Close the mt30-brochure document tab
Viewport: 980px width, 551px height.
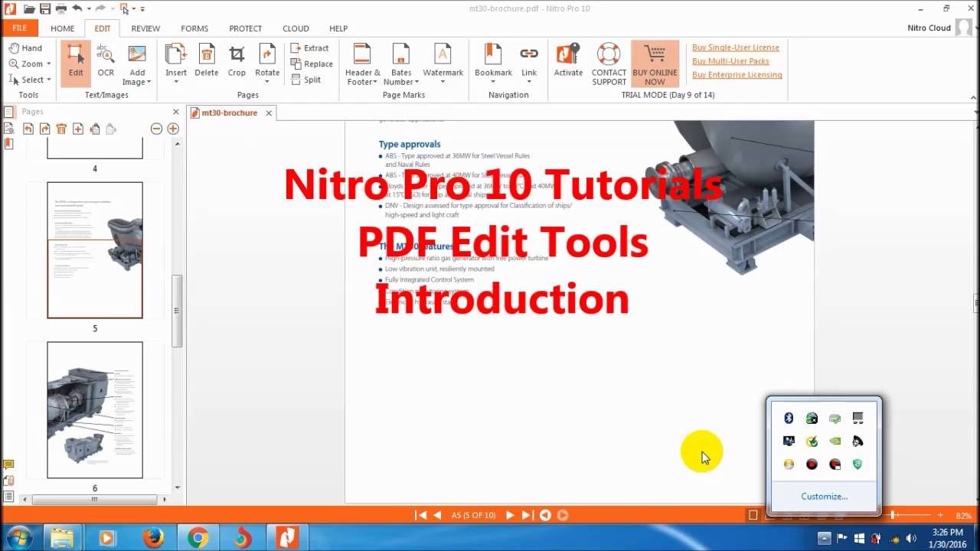coord(269,112)
